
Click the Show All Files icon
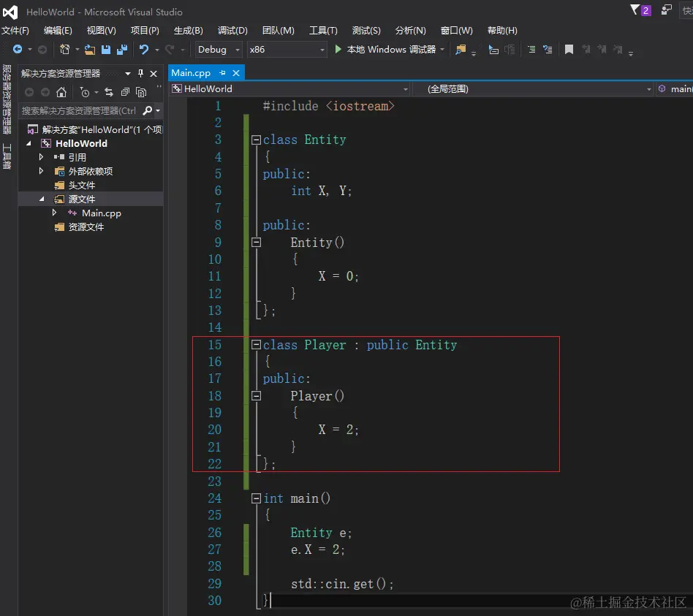pyautogui.click(x=141, y=92)
